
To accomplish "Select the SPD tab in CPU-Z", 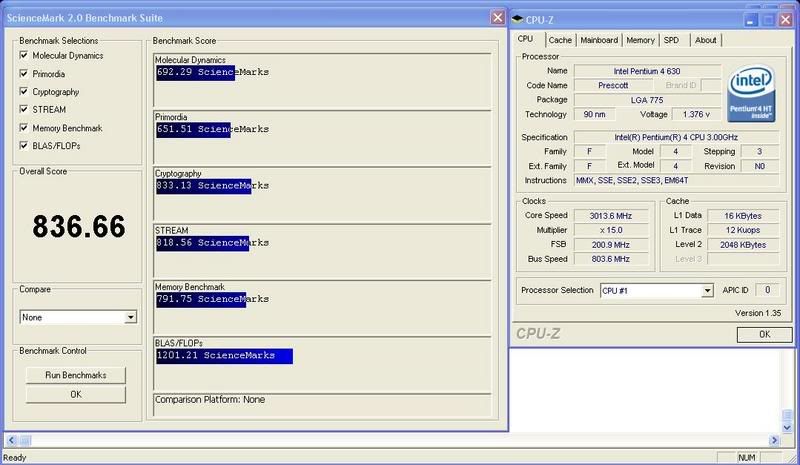I will pyautogui.click(x=671, y=40).
